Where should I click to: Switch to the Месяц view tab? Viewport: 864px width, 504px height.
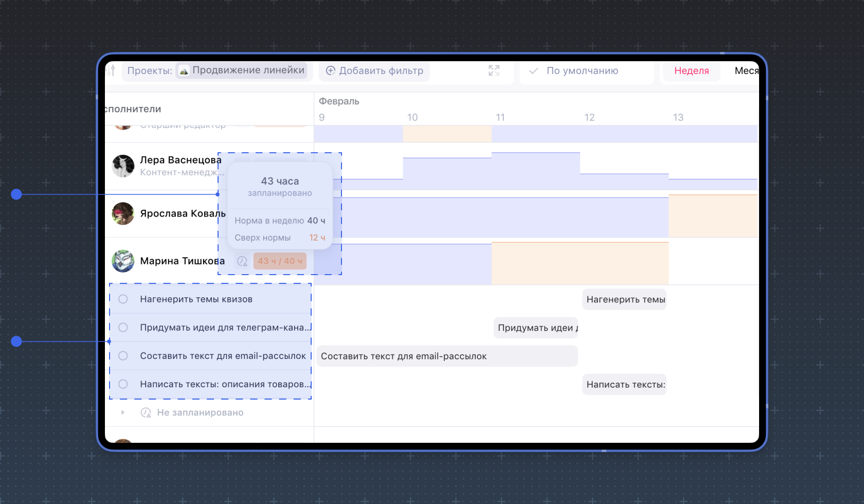pos(746,70)
